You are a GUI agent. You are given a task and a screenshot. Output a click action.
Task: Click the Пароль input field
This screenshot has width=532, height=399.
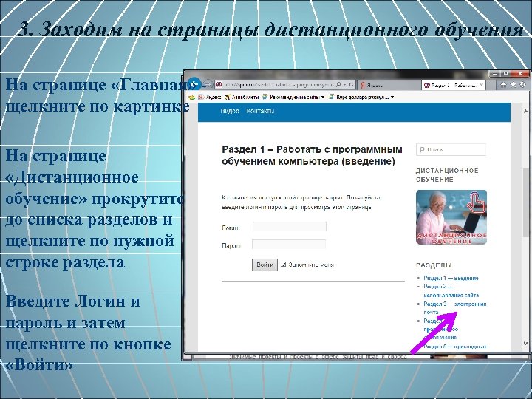(x=289, y=245)
